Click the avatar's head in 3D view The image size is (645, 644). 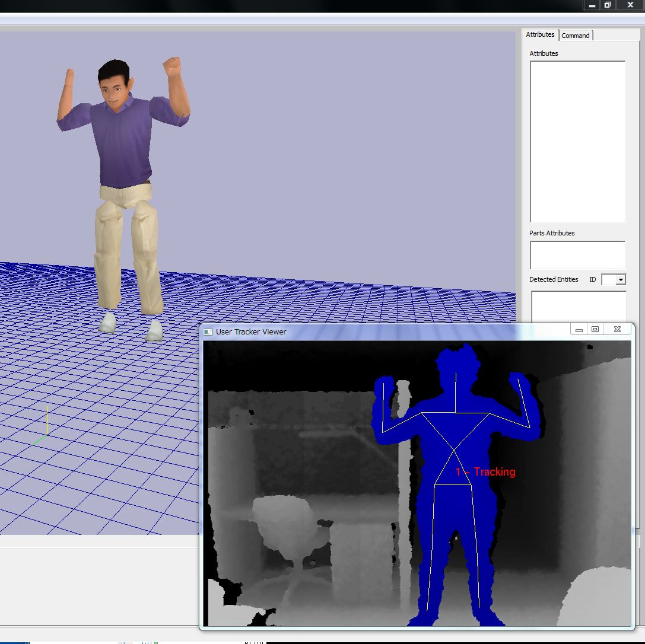coord(114,82)
